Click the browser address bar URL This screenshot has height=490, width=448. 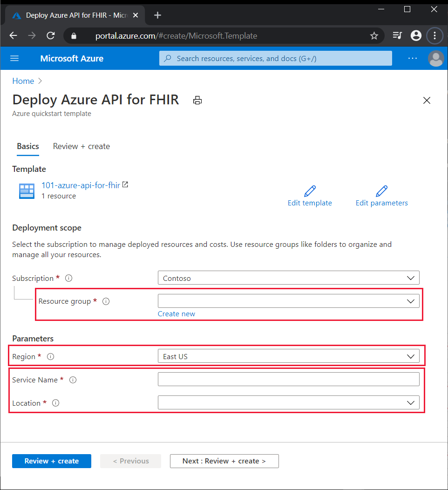click(176, 35)
